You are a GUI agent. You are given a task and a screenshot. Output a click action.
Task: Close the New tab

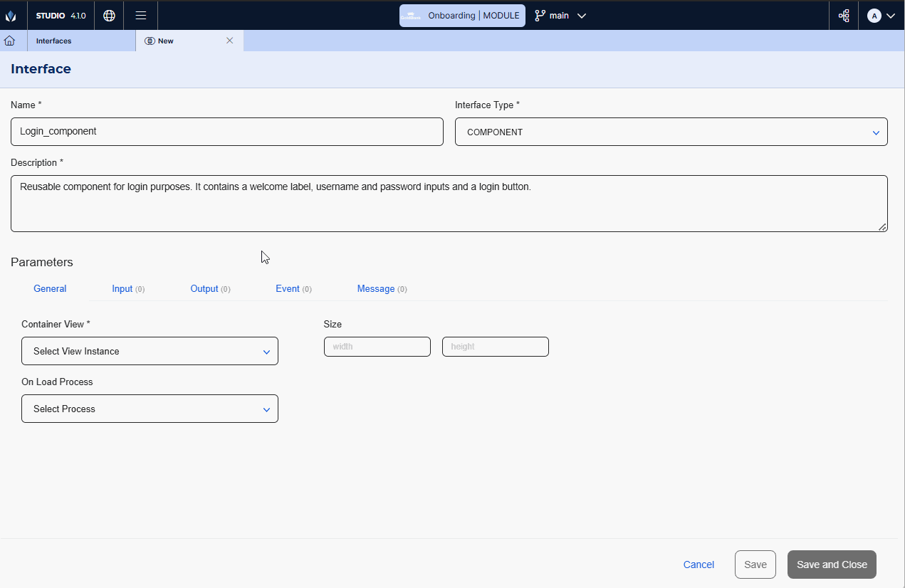[229, 41]
